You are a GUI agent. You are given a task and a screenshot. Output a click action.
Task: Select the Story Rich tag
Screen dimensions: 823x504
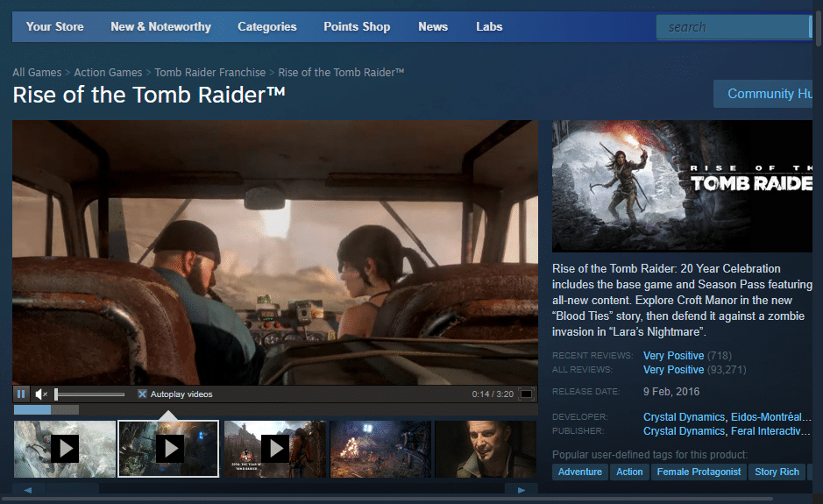pos(777,472)
